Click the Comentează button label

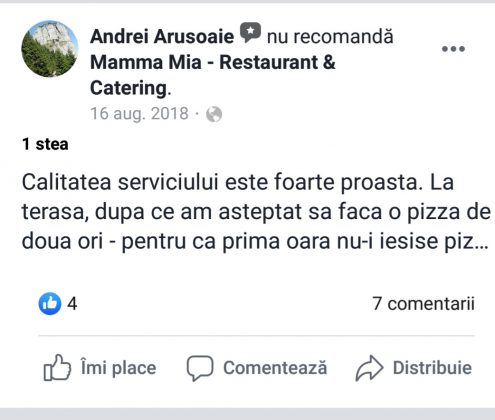pos(275,368)
